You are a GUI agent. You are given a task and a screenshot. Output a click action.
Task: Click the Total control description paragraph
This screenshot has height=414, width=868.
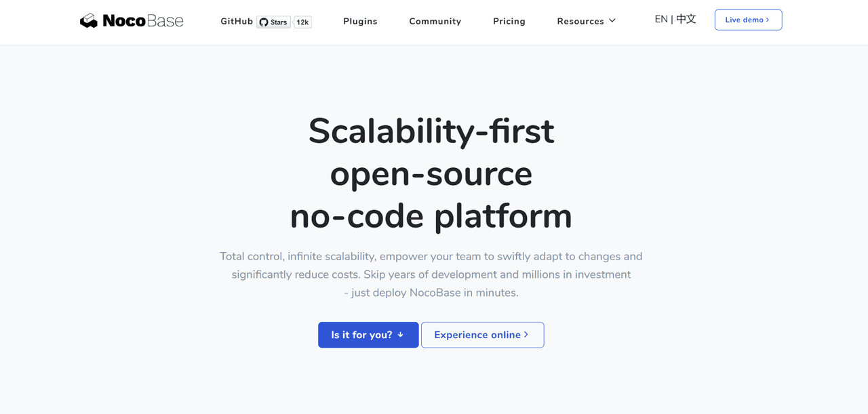[431, 274]
